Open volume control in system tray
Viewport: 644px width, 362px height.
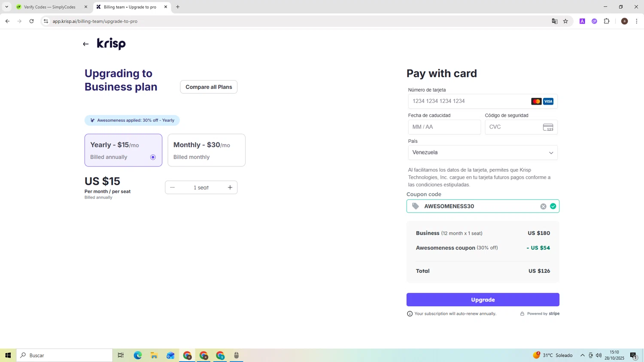click(599, 355)
